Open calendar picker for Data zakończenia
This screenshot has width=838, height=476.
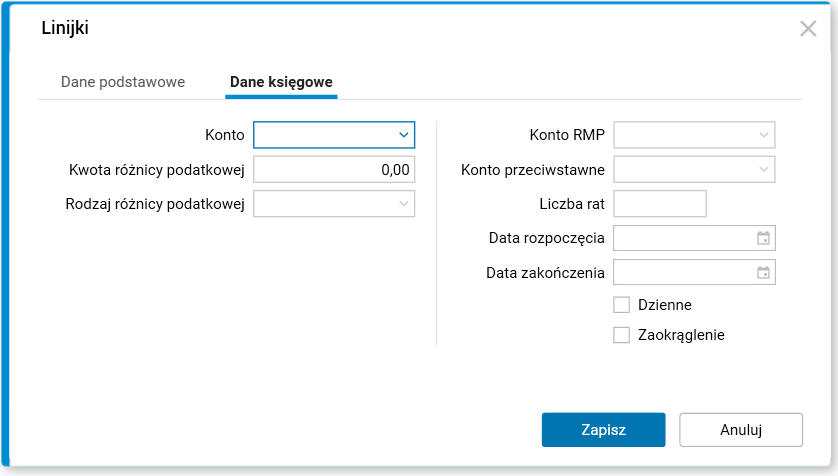coord(763,272)
